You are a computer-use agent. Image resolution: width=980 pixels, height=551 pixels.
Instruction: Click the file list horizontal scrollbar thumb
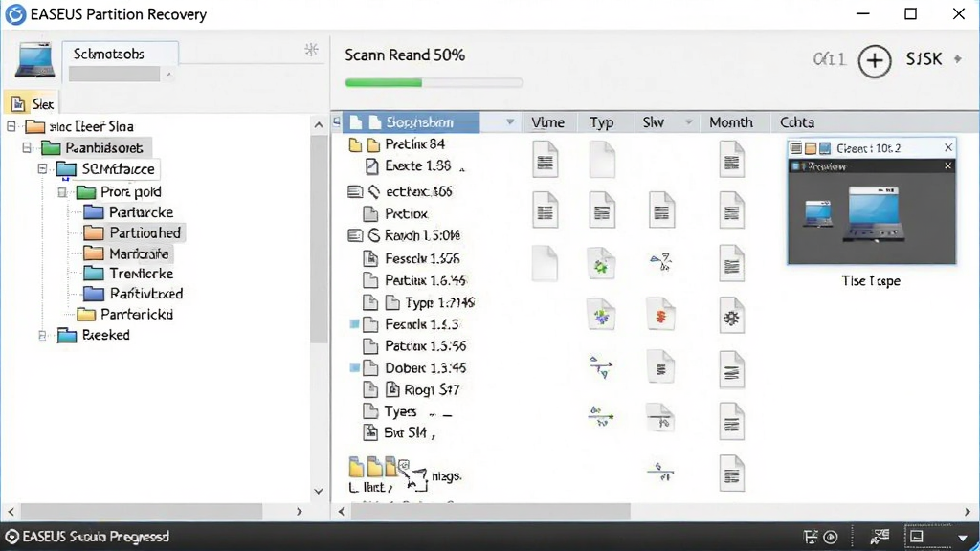coord(491,512)
